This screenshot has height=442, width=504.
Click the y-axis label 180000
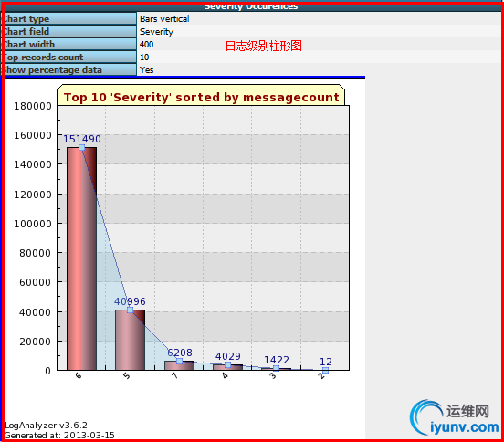pyautogui.click(x=33, y=106)
